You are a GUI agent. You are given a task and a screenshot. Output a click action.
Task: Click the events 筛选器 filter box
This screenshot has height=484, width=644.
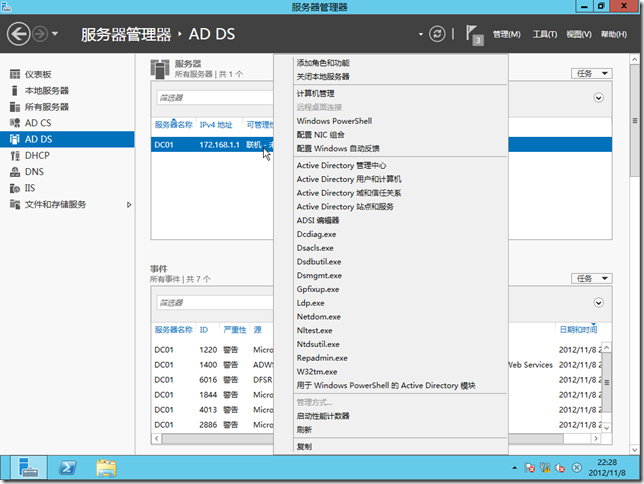(215, 303)
